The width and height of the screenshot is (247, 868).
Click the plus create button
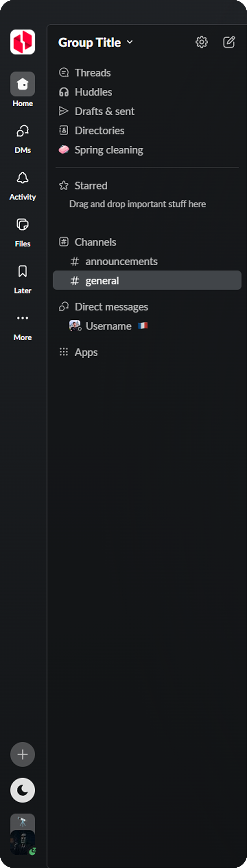click(x=23, y=754)
